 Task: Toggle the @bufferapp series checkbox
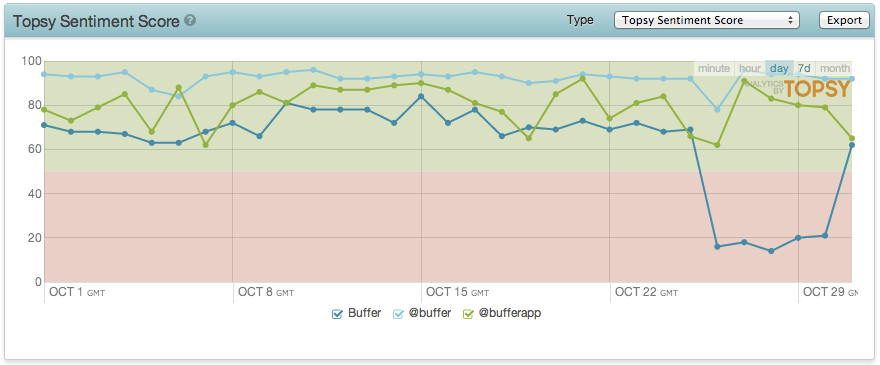click(468, 314)
